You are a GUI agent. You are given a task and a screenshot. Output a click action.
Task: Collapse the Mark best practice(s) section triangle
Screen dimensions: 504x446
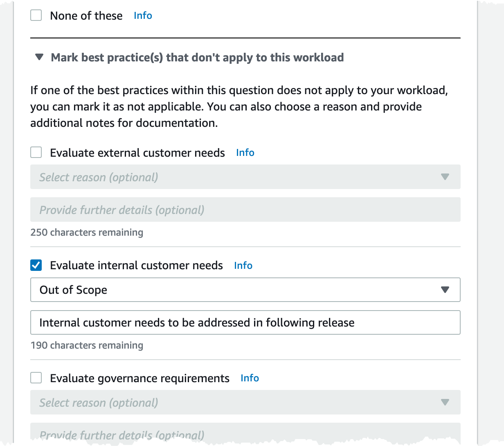(x=39, y=57)
